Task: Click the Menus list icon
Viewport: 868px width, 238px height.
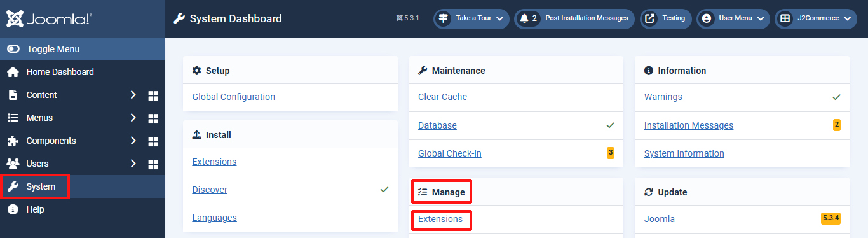Action: point(13,118)
